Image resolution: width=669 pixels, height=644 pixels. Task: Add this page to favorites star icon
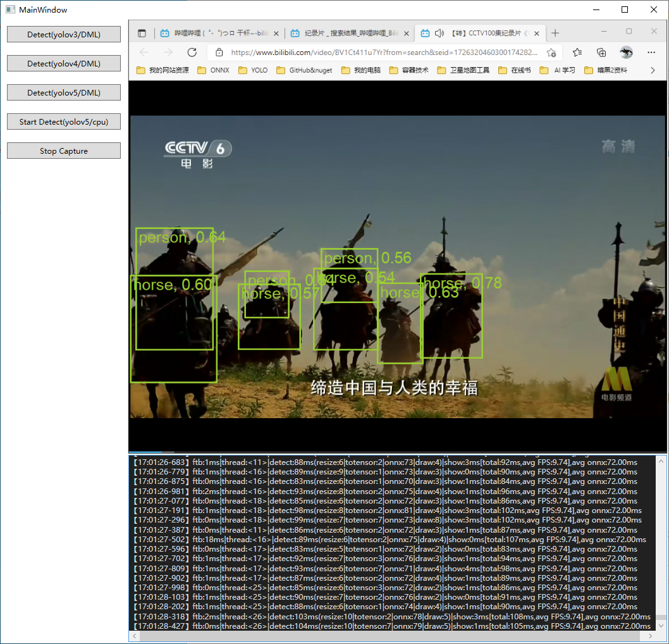(551, 53)
